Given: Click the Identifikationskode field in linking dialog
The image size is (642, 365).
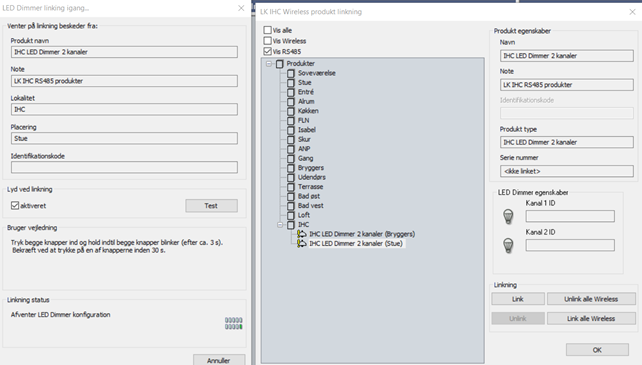Looking at the screenshot, I should pyautogui.click(x=124, y=167).
